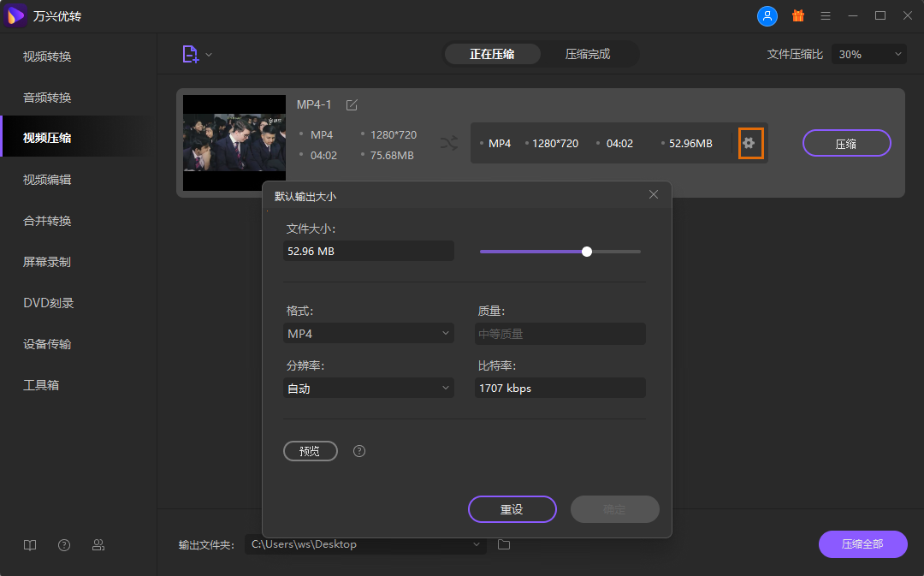The image size is (924, 576).
Task: Click the file size slider handle
Action: (x=587, y=252)
